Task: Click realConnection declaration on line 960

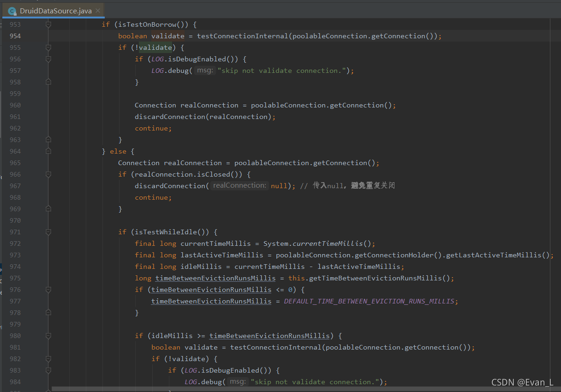Action: point(209,105)
